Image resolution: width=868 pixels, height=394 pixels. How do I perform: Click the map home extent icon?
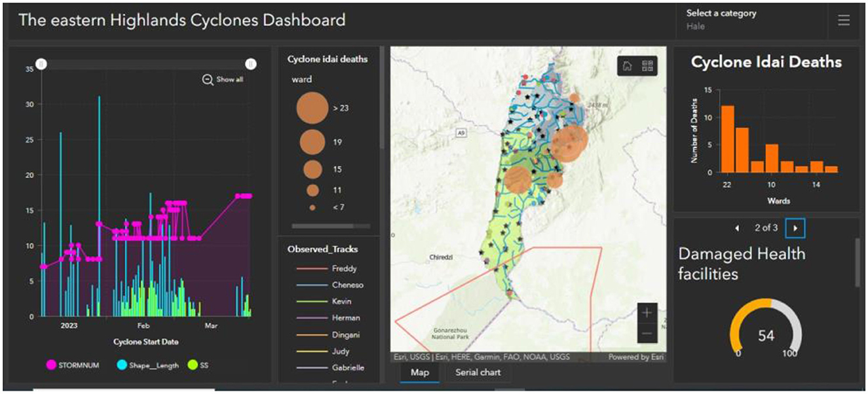tap(627, 65)
